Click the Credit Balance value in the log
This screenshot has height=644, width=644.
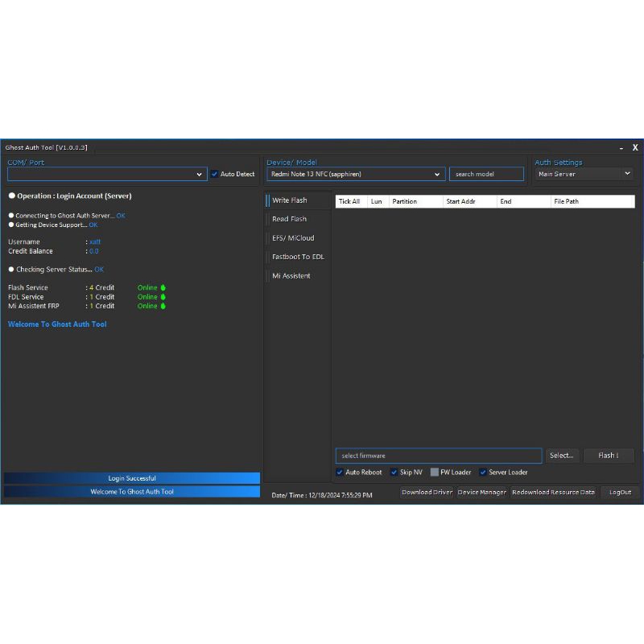[93, 251]
